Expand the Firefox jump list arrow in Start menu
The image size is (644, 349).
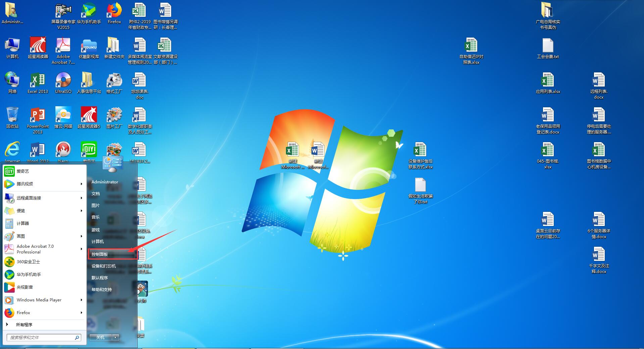81,313
